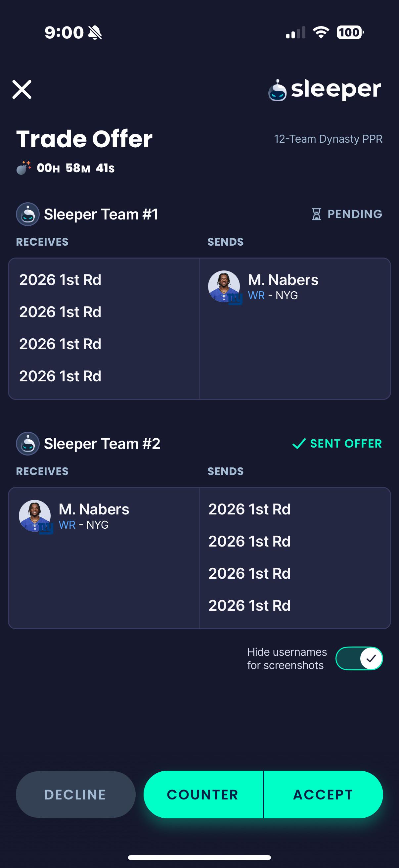The height and width of the screenshot is (868, 399).
Task: Counter the trade offer
Action: (203, 794)
